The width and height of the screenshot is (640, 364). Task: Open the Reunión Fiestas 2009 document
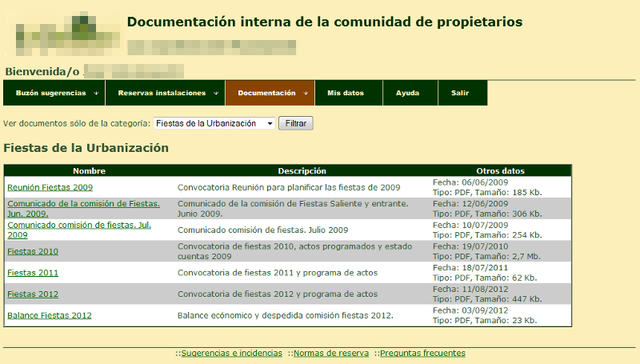[50, 187]
